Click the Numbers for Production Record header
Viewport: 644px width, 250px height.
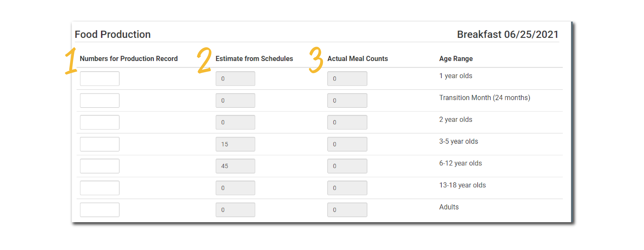tap(128, 59)
